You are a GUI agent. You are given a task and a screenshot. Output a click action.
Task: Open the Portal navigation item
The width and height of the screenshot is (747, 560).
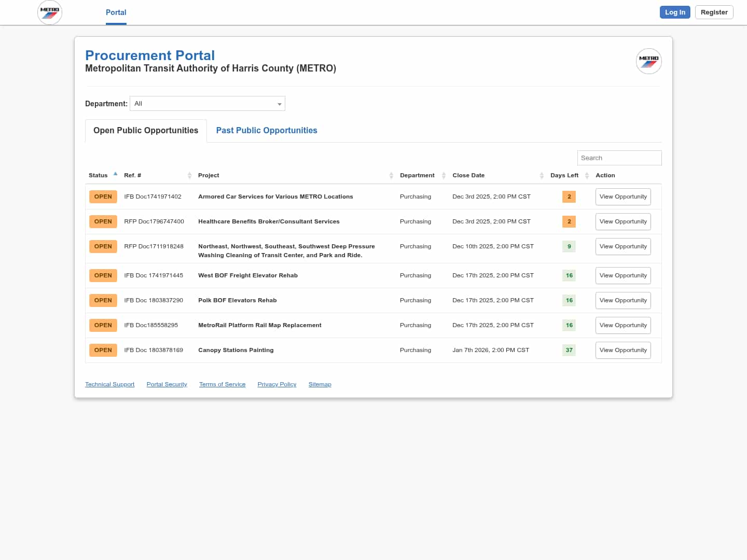tap(116, 12)
